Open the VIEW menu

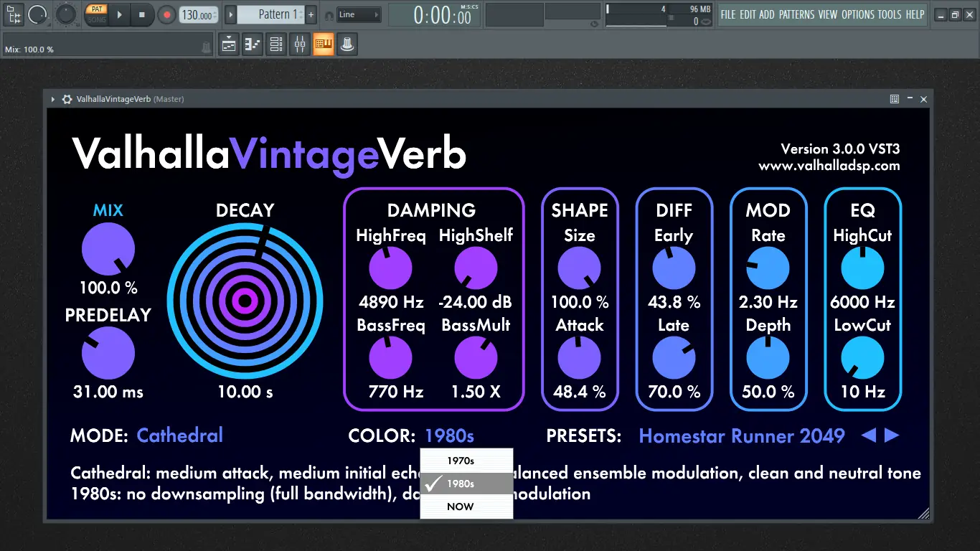(828, 14)
